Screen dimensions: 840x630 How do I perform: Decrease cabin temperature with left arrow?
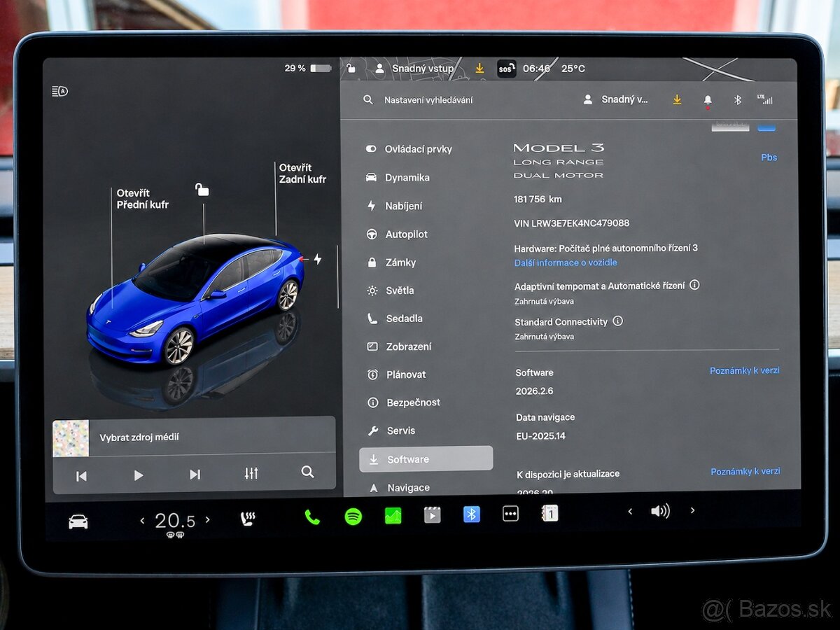[x=142, y=520]
